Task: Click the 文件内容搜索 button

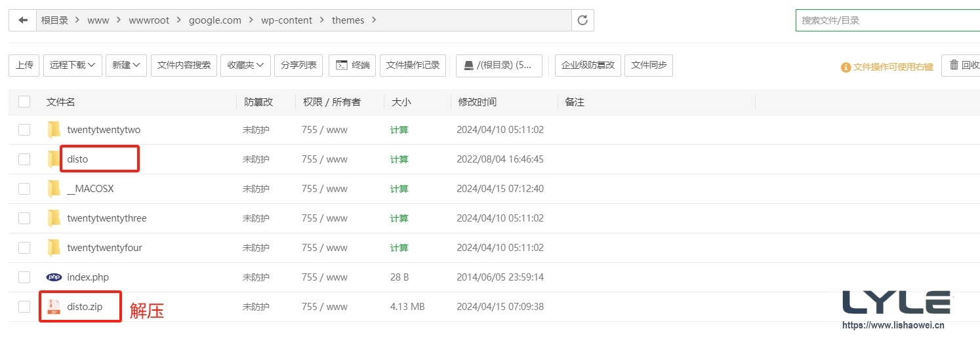Action: click(x=184, y=66)
